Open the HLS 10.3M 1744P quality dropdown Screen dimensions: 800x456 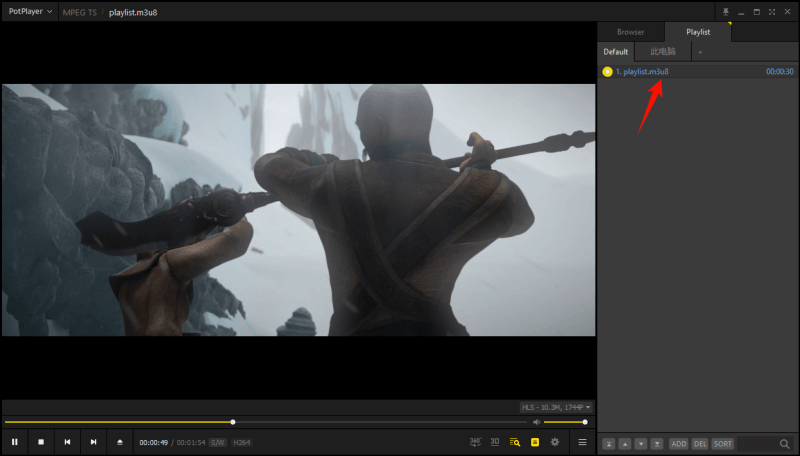[x=556, y=407]
